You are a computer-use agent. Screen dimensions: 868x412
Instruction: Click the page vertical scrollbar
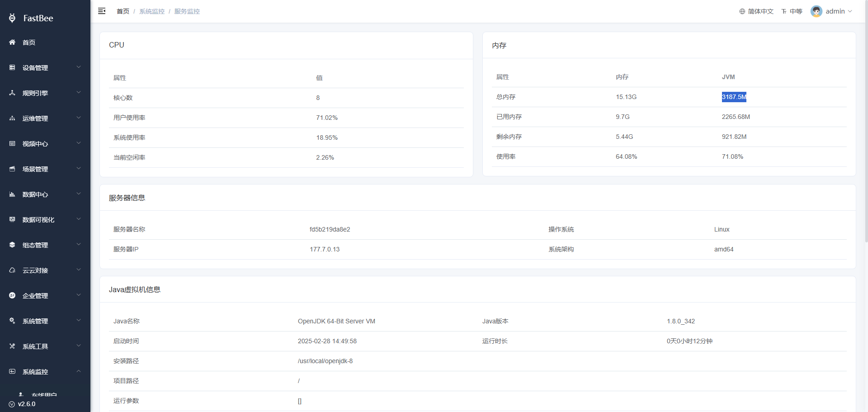click(x=866, y=122)
